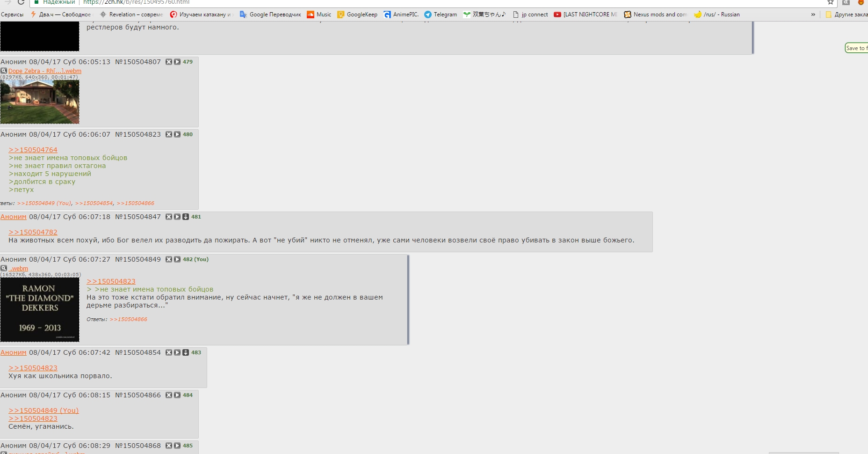Hide post 485 using its X icon

pyautogui.click(x=169, y=446)
